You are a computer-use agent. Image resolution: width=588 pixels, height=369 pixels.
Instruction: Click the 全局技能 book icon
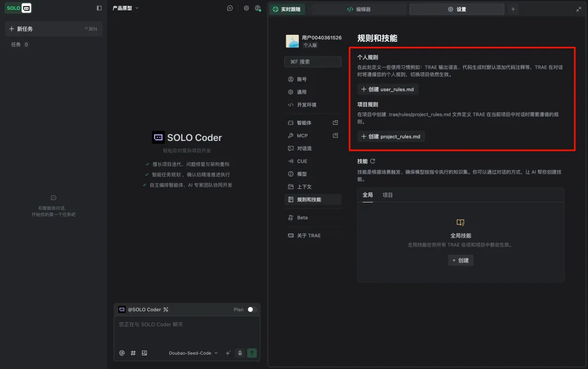(x=461, y=223)
